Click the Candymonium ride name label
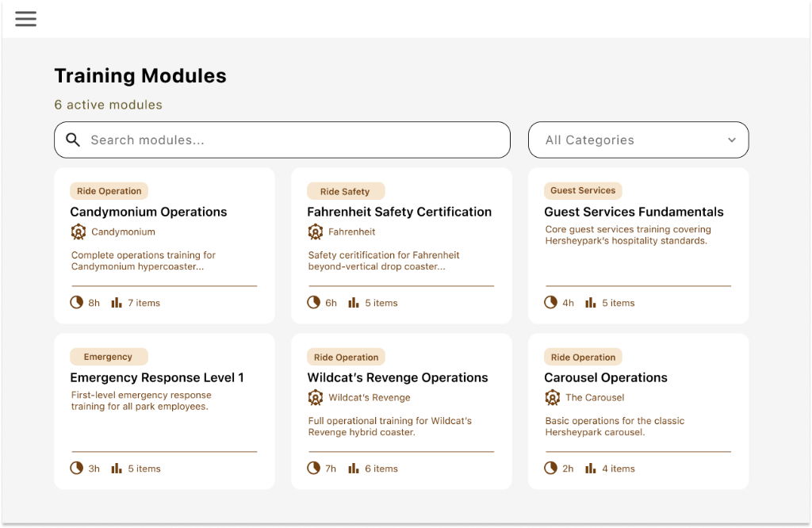The width and height of the screenshot is (812, 528). pos(123,232)
